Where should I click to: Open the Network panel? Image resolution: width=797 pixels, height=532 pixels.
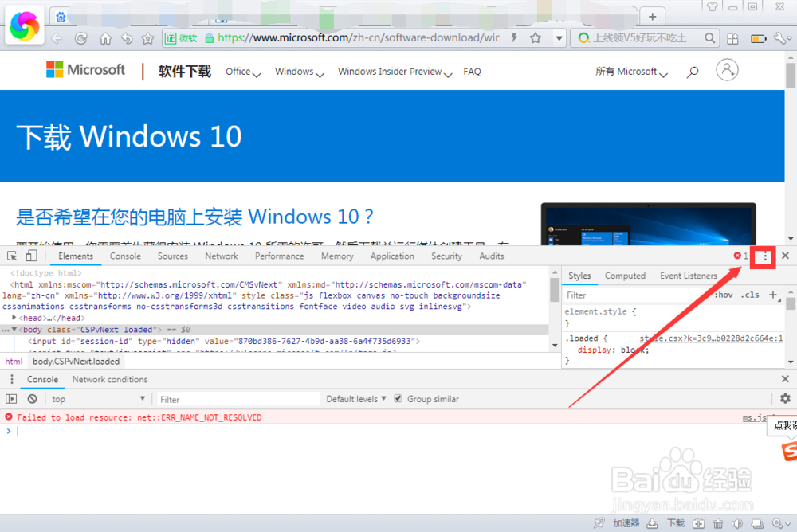[221, 256]
